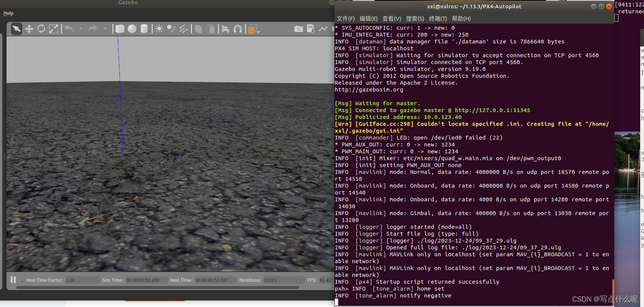
Task: Click the Real Time Factor value field
Action: [82, 280]
